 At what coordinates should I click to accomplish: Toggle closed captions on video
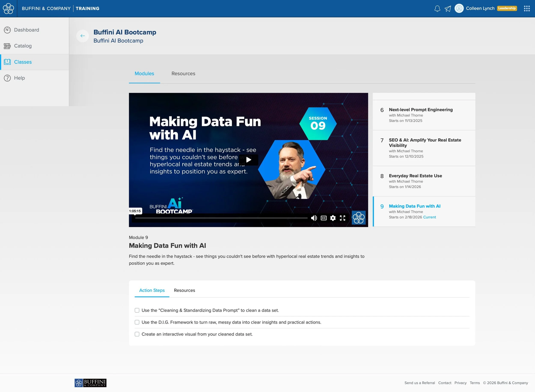coord(323,218)
